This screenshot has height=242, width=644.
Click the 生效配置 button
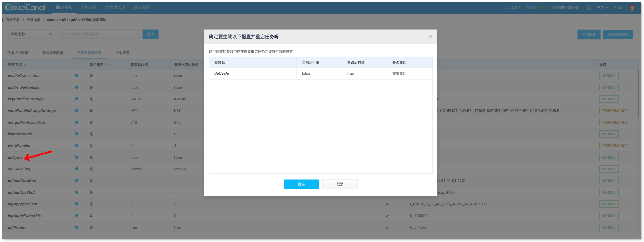tap(588, 34)
